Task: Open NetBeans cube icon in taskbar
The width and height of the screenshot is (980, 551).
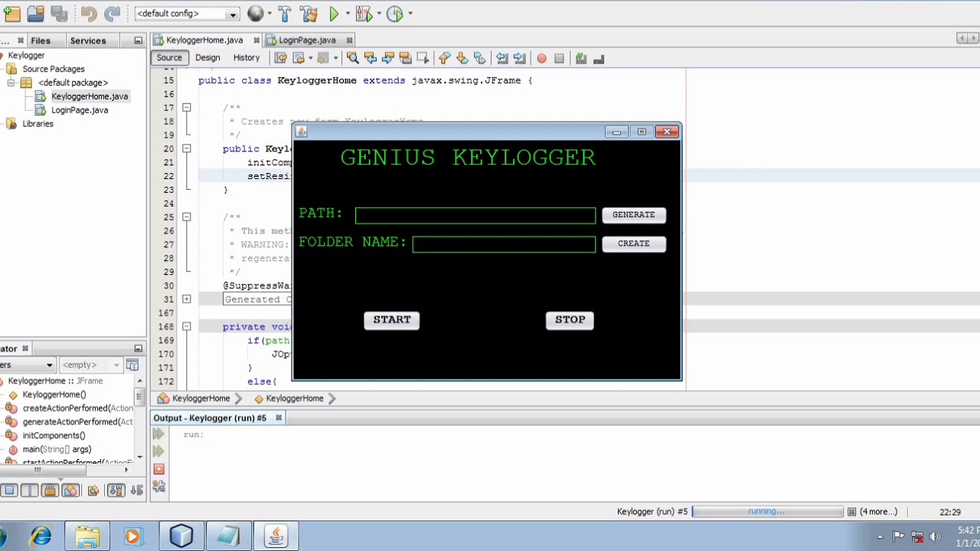Action: point(181,536)
